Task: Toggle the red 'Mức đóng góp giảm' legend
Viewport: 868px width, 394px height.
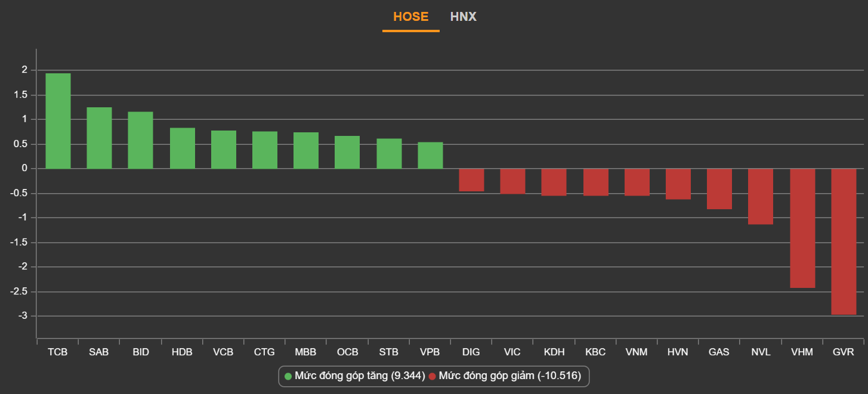Action: 509,376
